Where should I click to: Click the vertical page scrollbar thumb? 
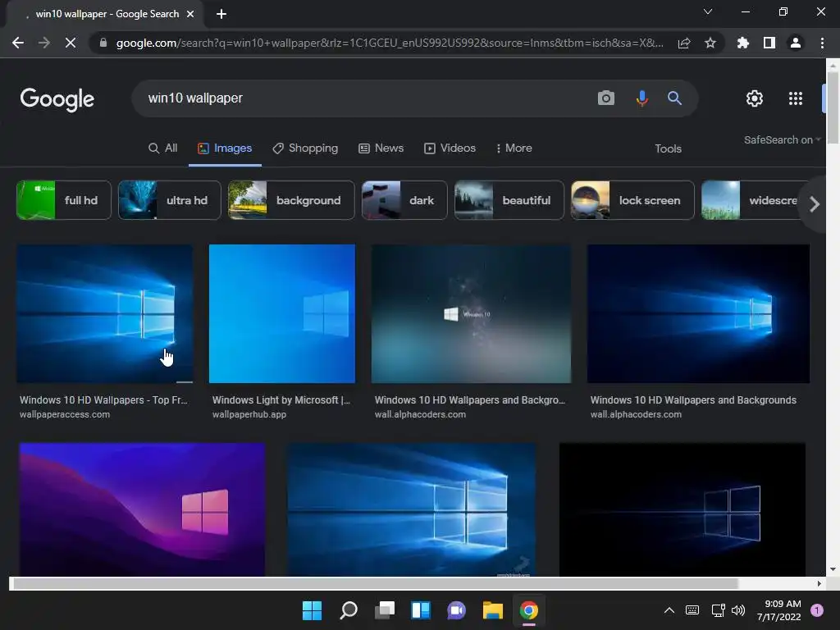click(x=833, y=107)
